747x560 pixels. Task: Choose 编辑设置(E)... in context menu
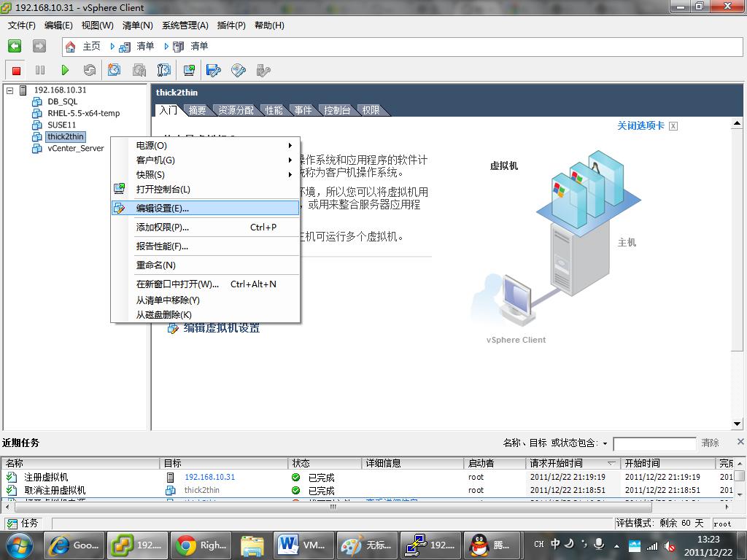tap(205, 208)
